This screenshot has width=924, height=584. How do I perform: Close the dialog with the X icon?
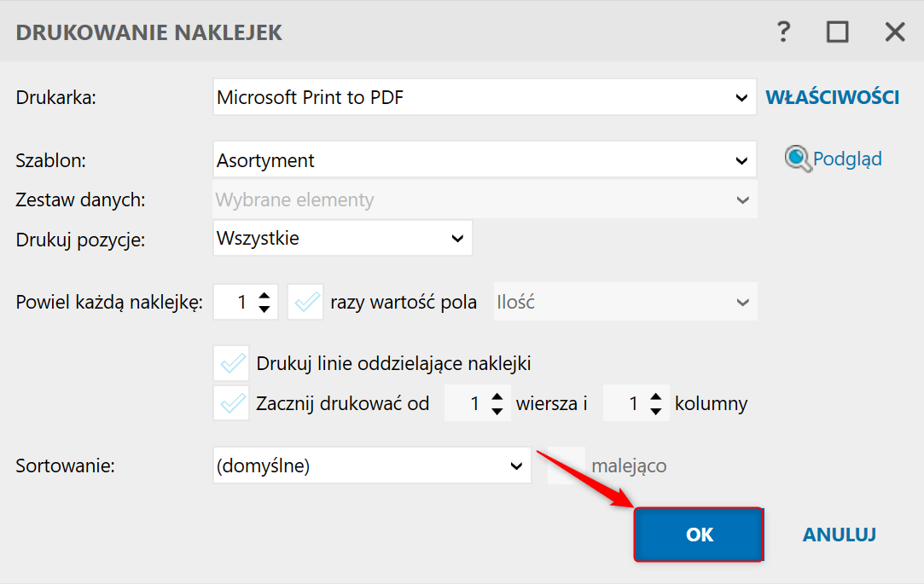894,32
